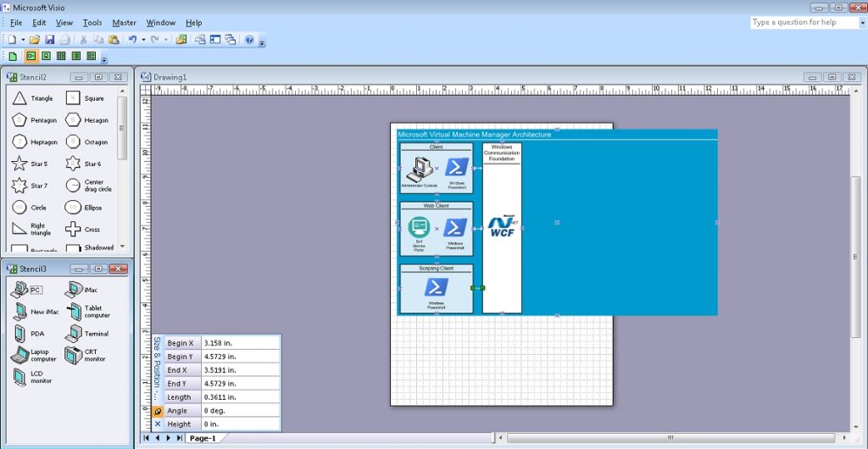
Task: Select the Pentagon shape in Stencil2
Action: [34, 120]
